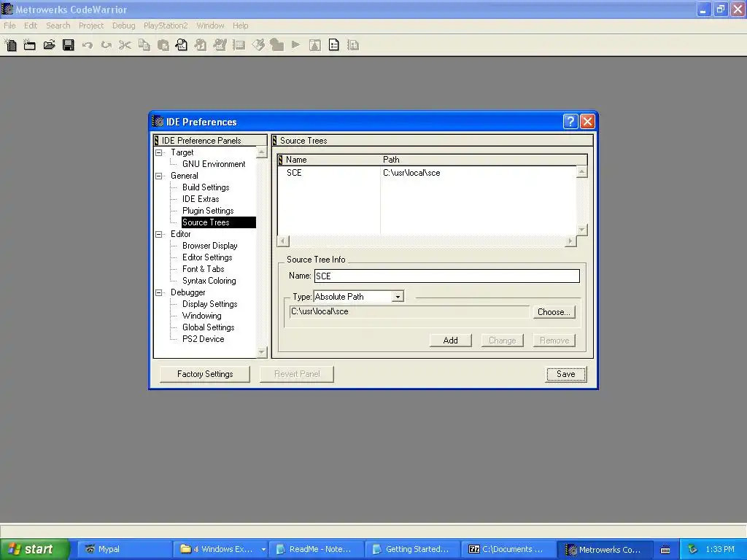Screen dimensions: 747x560
Task: Click the Factory Settings button
Action: pyautogui.click(x=205, y=374)
